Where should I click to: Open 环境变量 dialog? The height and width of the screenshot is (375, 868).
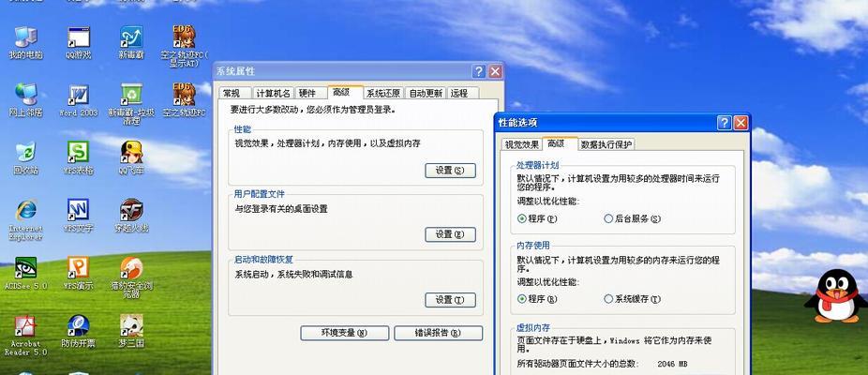344,333
